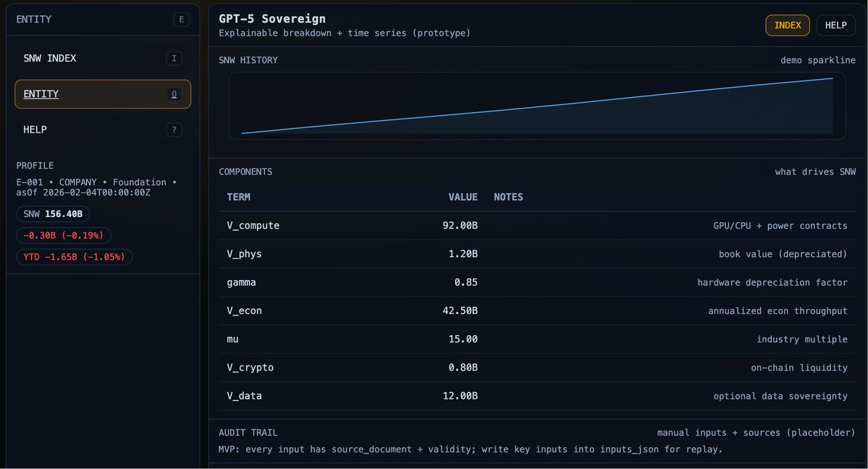Click the 0.85 value
Screen dimensions: 868x469
pyautogui.click(x=466, y=282)
